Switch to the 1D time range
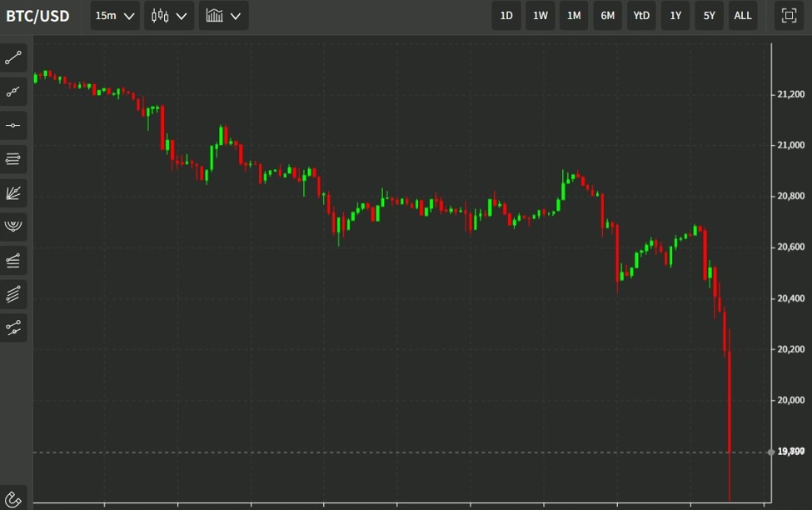Viewport: 812px width, 510px height. tap(506, 15)
